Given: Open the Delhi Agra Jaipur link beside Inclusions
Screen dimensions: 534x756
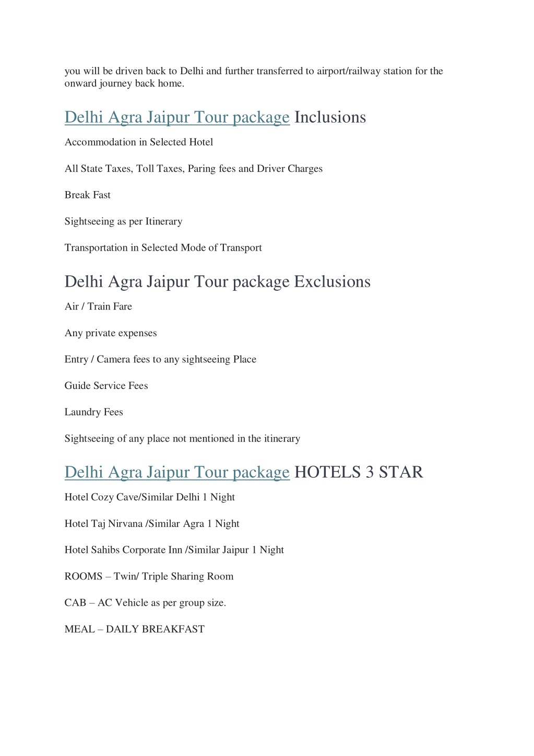Looking at the screenshot, I should pyautogui.click(x=177, y=117).
